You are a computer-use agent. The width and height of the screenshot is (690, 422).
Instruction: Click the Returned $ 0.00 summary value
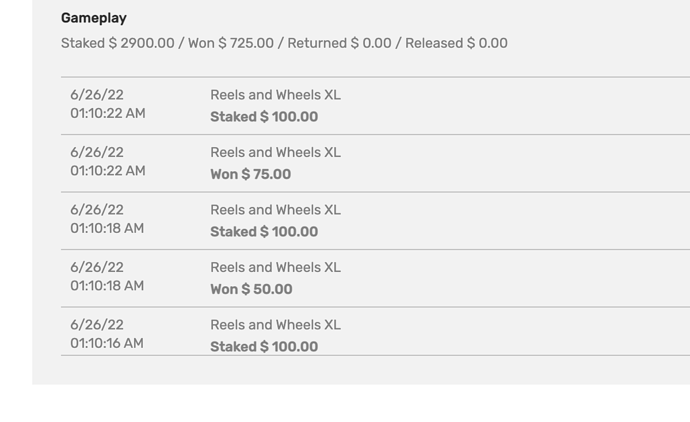[x=339, y=43]
